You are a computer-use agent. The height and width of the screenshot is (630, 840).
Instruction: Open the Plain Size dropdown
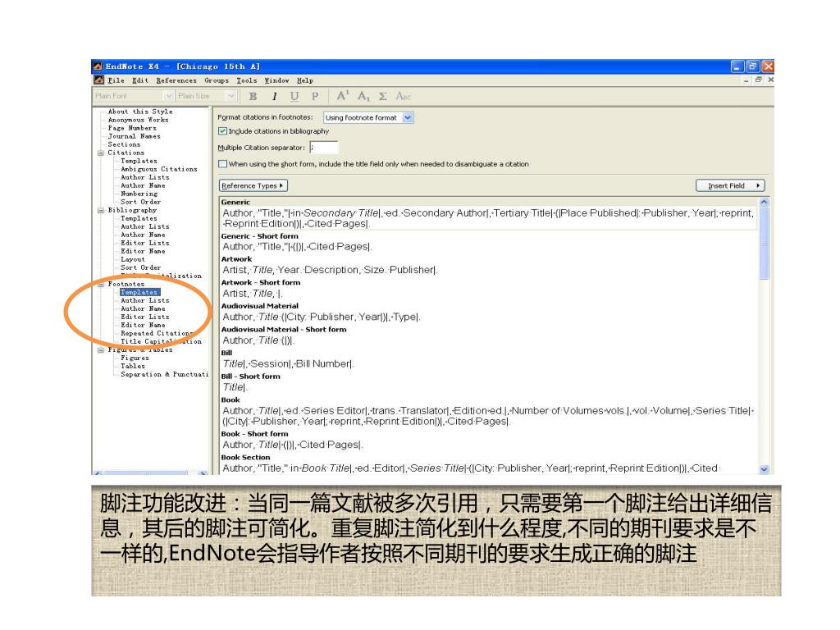[231, 96]
